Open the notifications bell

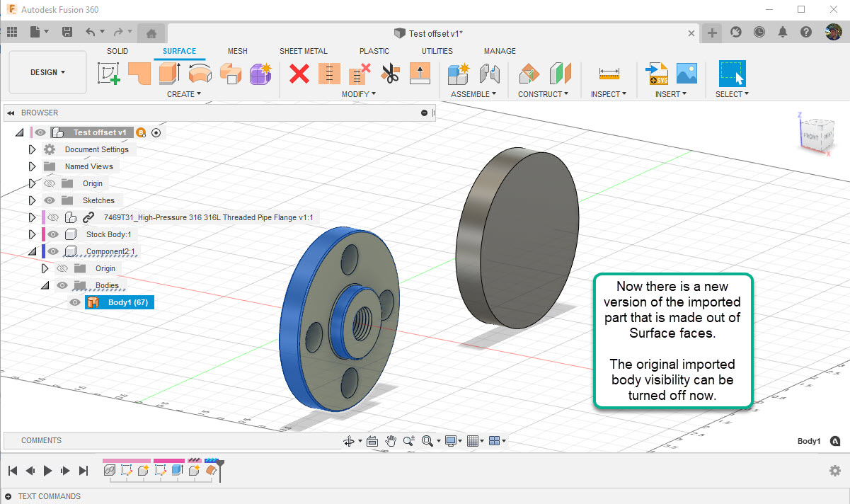point(783,32)
